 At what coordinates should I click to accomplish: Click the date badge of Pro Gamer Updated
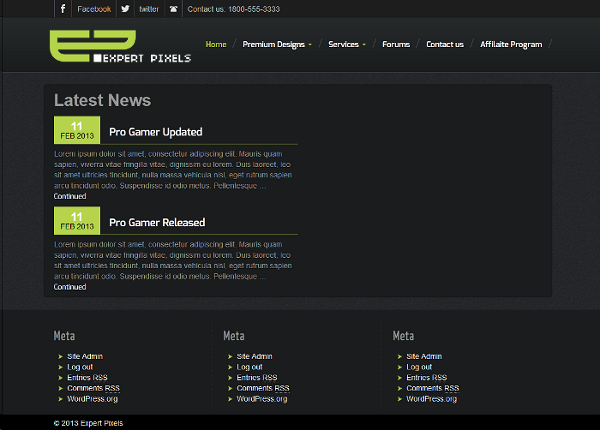(77, 130)
